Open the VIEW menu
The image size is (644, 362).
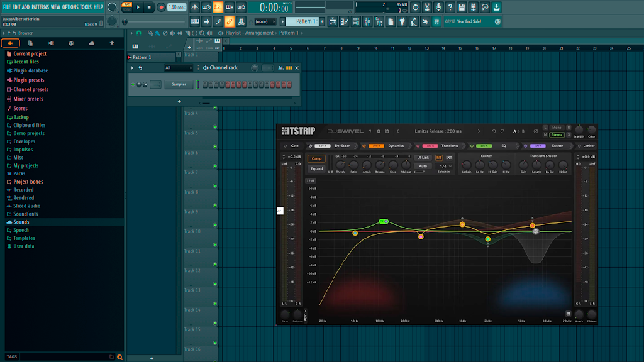[55, 7]
